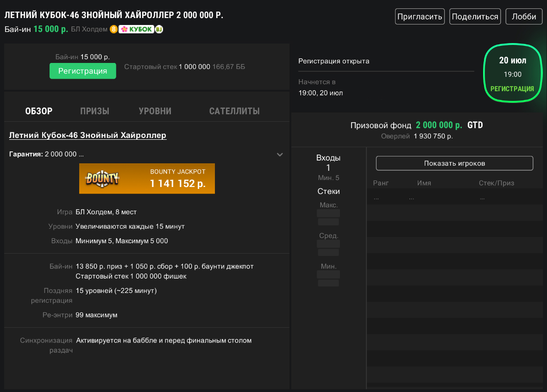Click the Ранг column header
The image size is (547, 392).
click(381, 183)
